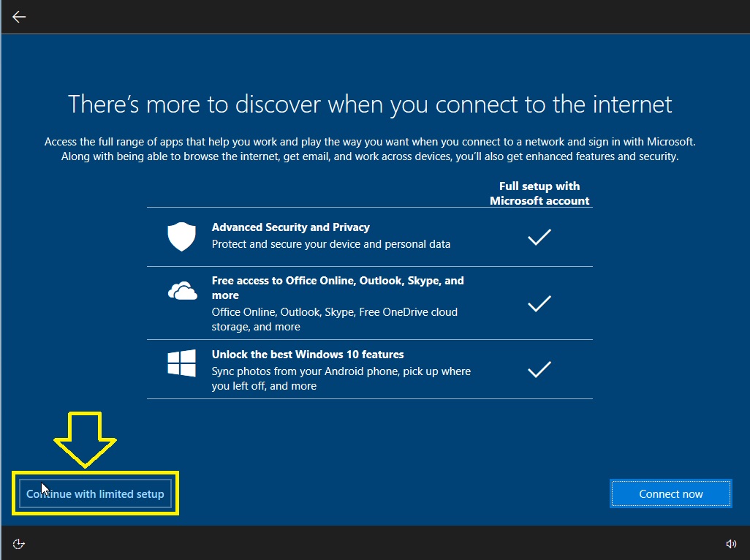Click the Windows logo icon
The width and height of the screenshot is (750, 560).
[x=182, y=363]
